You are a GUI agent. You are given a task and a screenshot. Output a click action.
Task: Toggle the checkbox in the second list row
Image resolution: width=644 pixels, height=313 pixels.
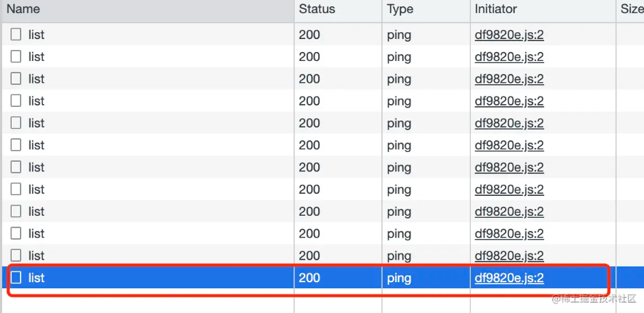(16, 57)
